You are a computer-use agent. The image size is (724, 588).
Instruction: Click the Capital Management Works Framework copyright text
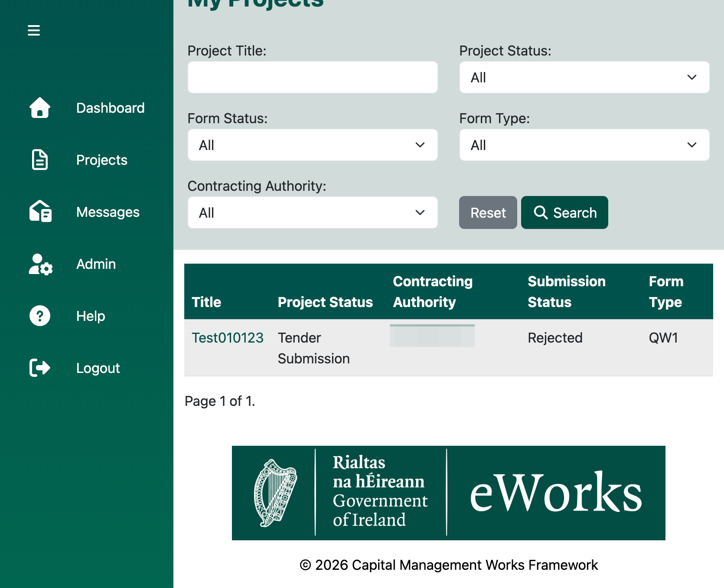[x=449, y=565]
